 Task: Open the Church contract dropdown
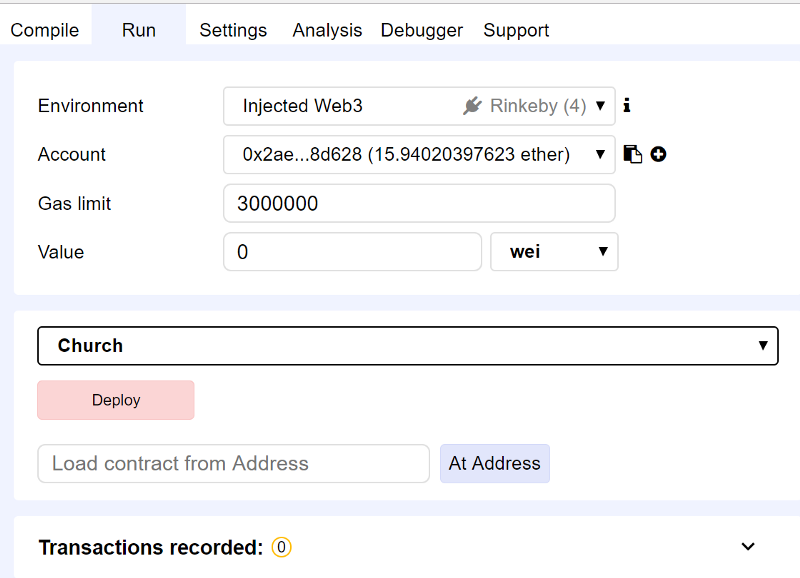pos(407,346)
